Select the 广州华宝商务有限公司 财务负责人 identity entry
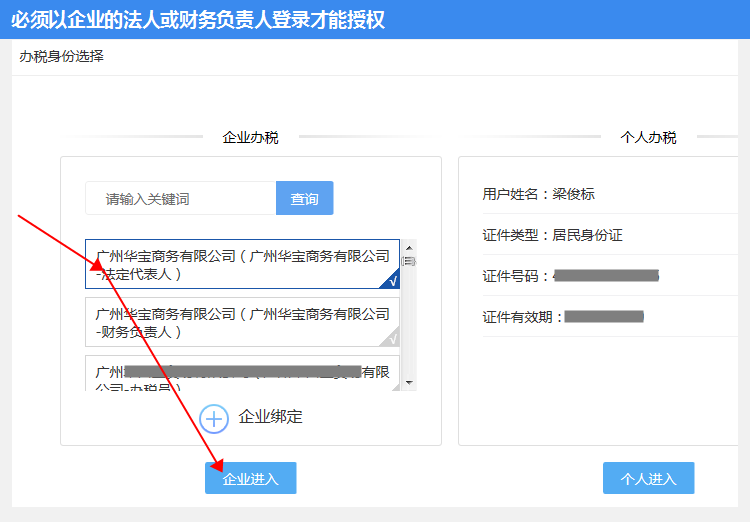 point(242,322)
